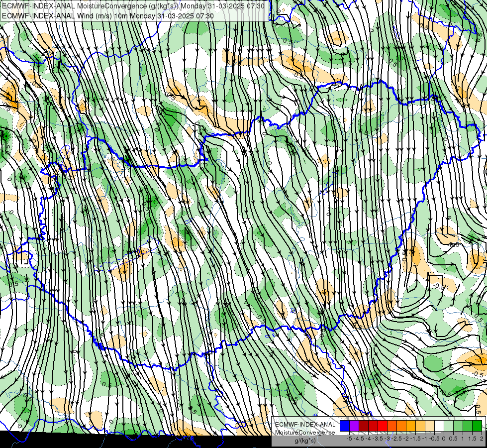Screen dimensions: 487x448
Task: Select the orange-red swatch between -3 and -2.5
Action: point(392,426)
